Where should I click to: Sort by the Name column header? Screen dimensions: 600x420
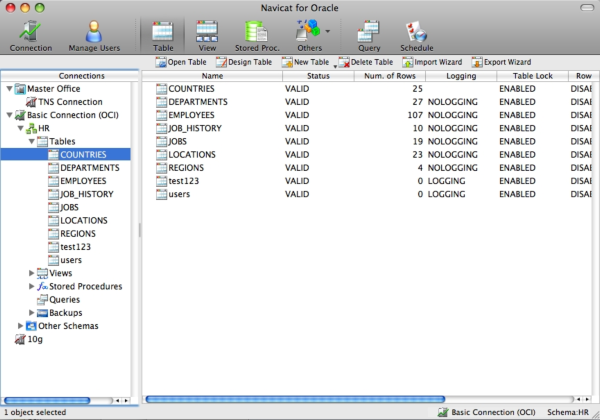(x=212, y=76)
